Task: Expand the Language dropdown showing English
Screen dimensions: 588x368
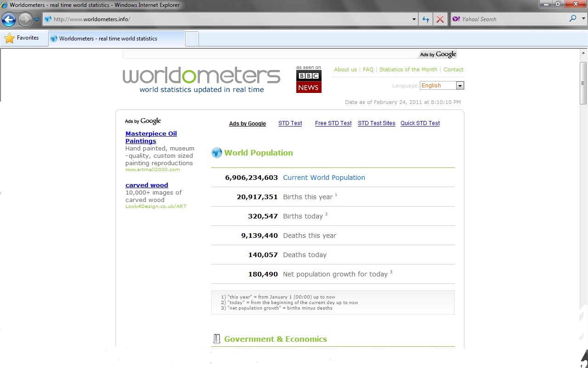Action: (x=442, y=86)
